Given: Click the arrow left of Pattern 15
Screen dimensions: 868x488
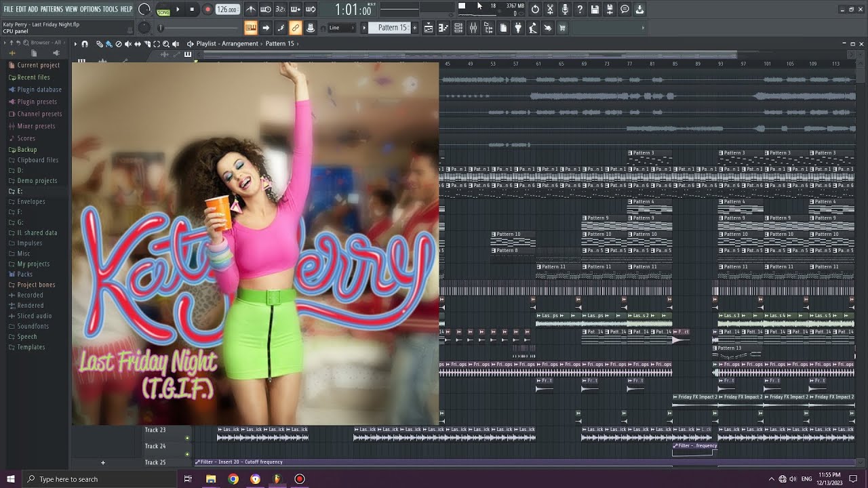Looking at the screenshot, I should [364, 28].
